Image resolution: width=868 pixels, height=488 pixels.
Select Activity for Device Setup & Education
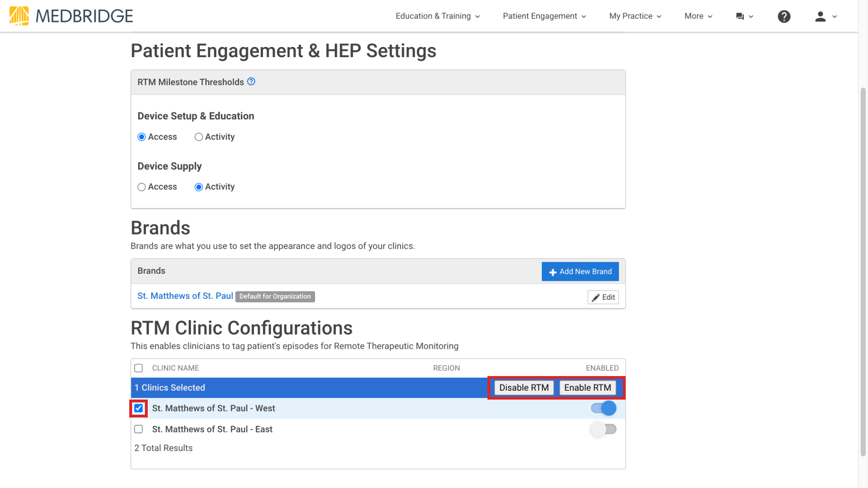(199, 137)
